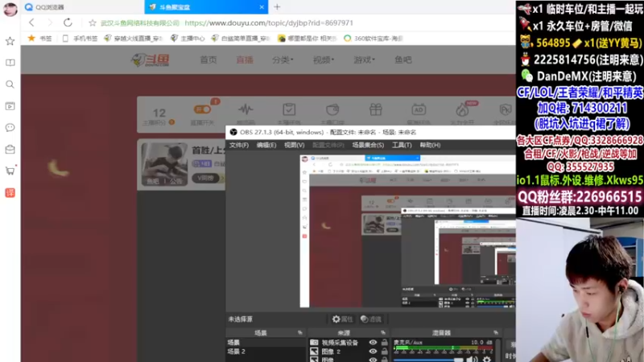Go to 首页 in Douyu navigation
644x362 pixels.
coord(208,60)
